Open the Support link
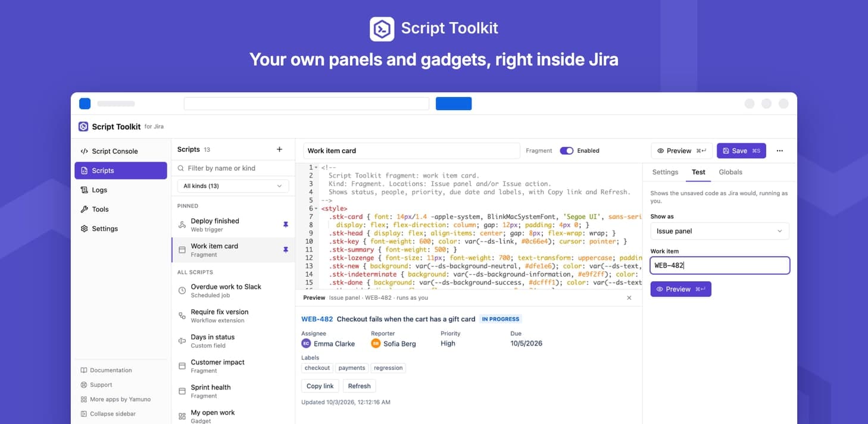Viewport: 868px width, 424px height. [x=96, y=385]
